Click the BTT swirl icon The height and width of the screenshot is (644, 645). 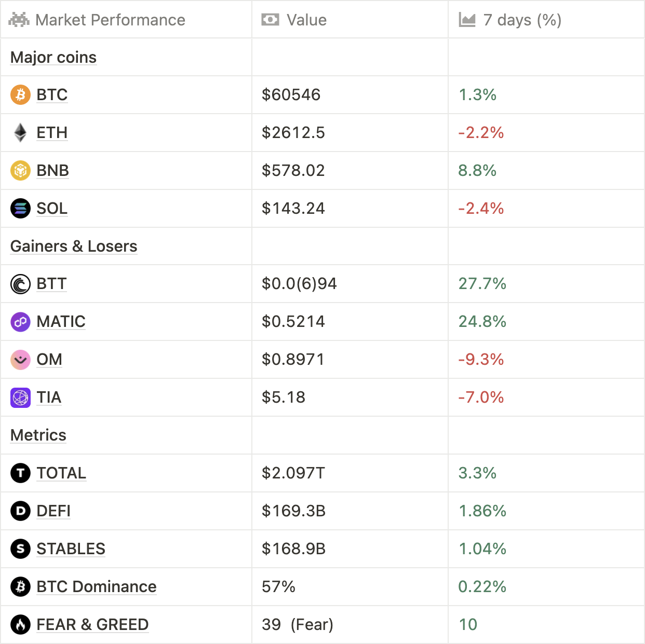[x=21, y=284]
